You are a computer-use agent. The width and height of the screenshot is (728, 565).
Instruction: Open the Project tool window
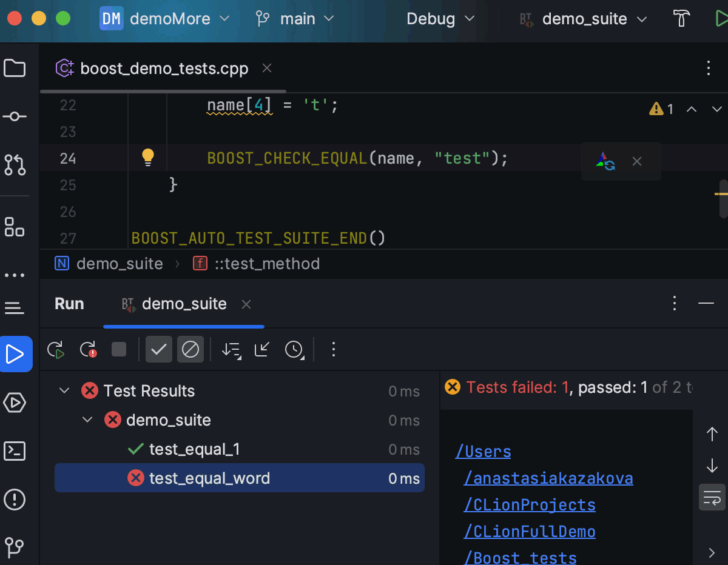point(15,68)
